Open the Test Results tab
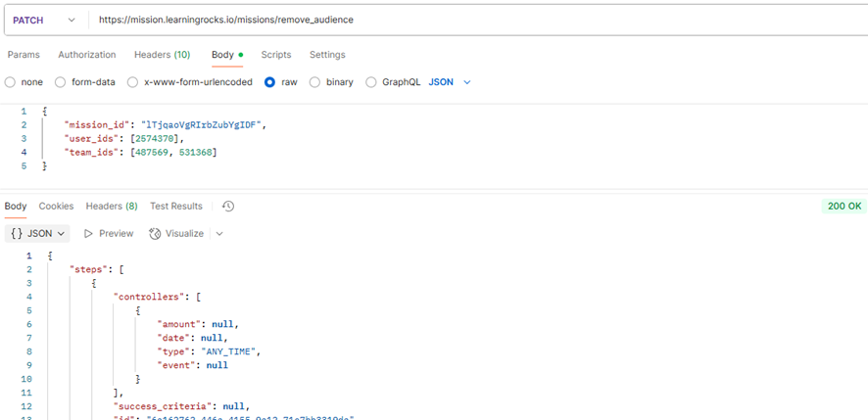Image resolution: width=868 pixels, height=420 pixels. click(176, 207)
